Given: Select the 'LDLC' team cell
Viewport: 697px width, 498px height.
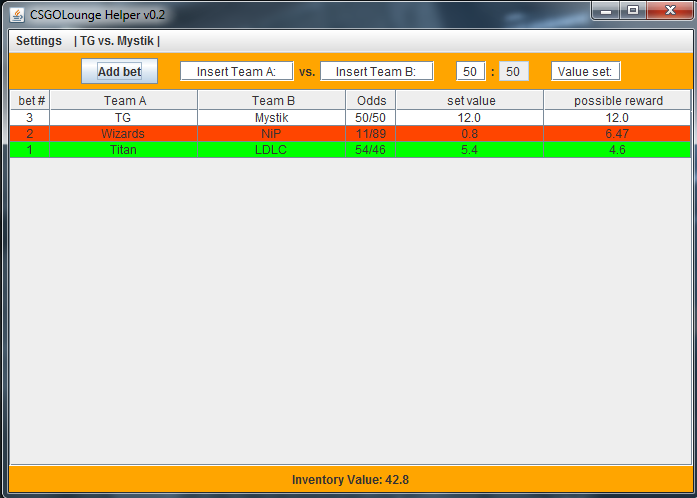Looking at the screenshot, I should (x=272, y=150).
